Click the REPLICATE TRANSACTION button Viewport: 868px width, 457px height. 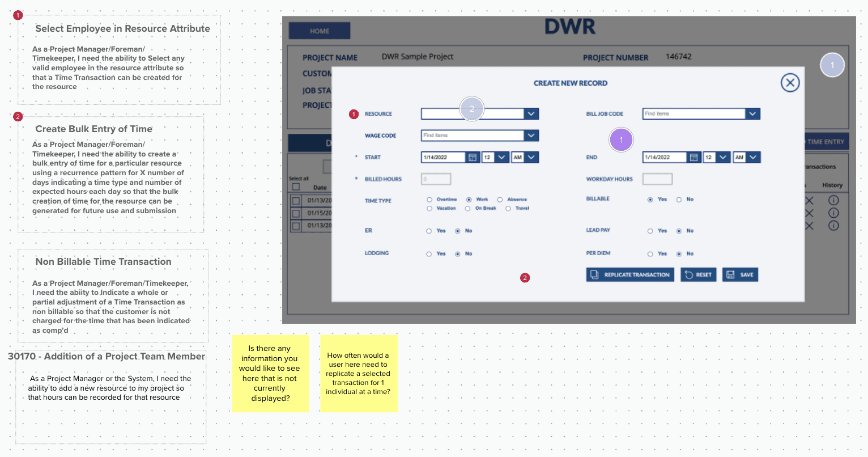(630, 274)
